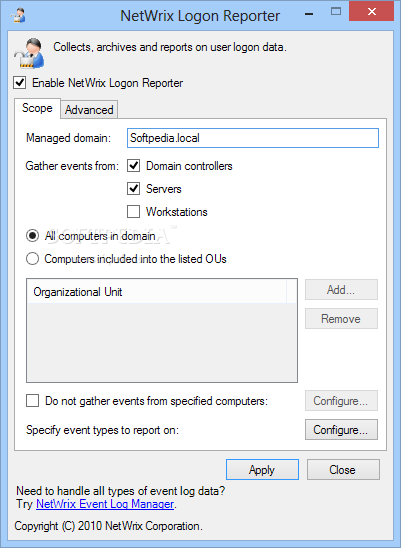Minimize the NetWrix Logon Reporter window

click(309, 14)
